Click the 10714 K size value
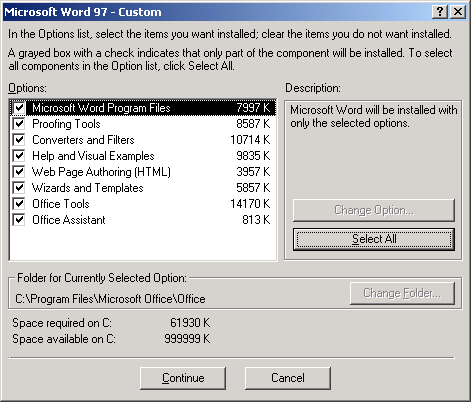This screenshot has width=471, height=402. (x=250, y=140)
